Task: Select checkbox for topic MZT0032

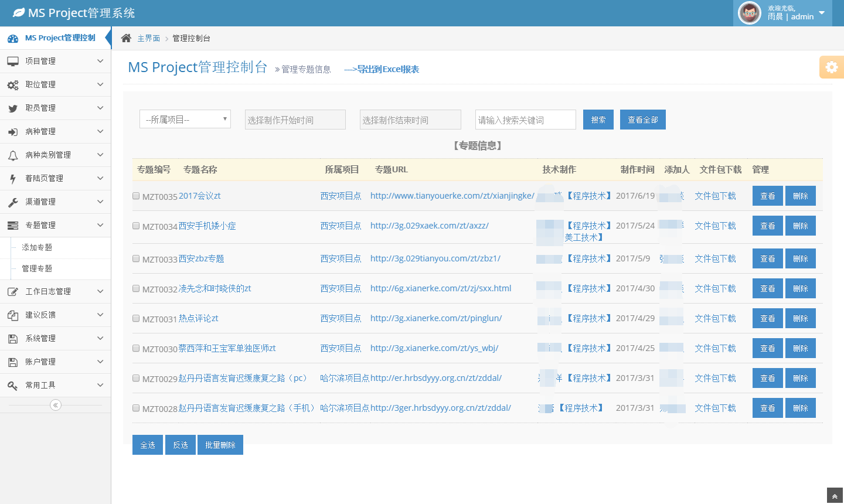Action: [x=136, y=288]
